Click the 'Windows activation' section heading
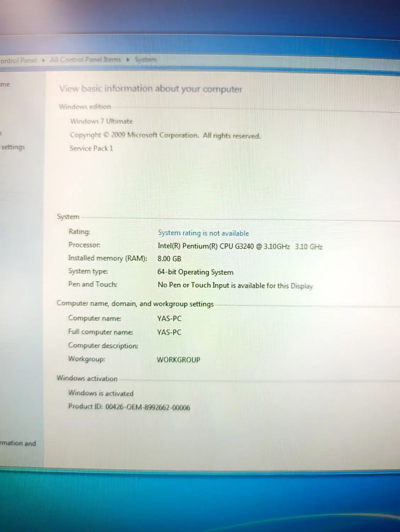Viewport: 400px width, 532px height. (x=87, y=378)
